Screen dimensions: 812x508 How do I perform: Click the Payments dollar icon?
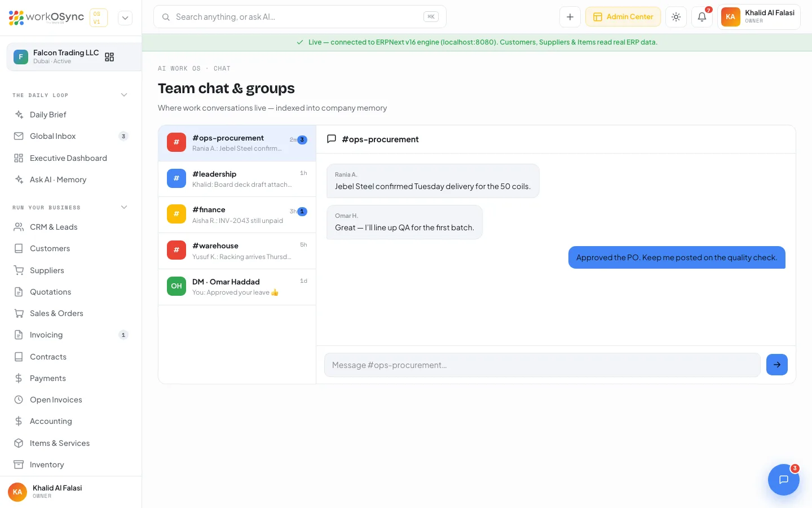pyautogui.click(x=19, y=378)
